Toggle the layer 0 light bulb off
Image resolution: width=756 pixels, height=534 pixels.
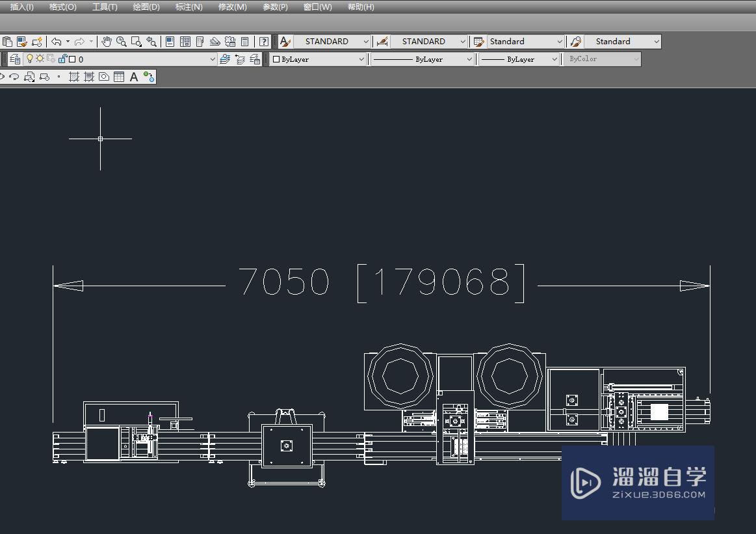(30, 59)
